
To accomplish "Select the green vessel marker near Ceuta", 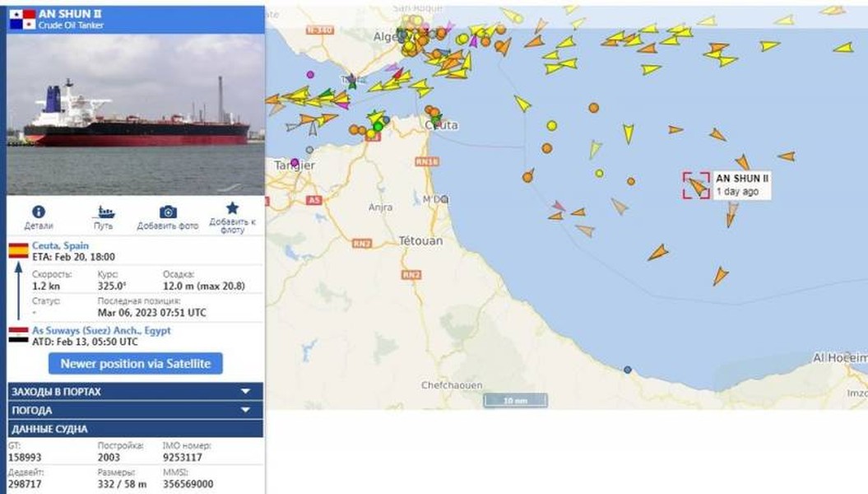I will tap(436, 118).
